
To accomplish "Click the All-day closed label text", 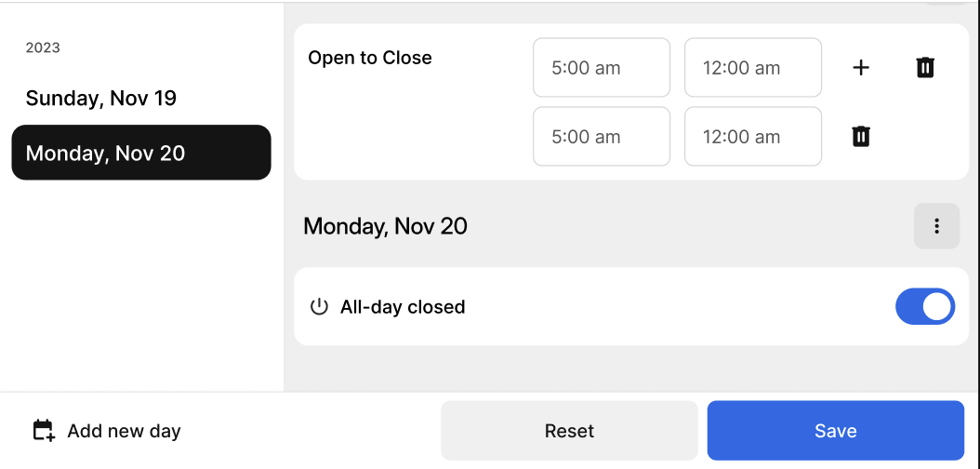I will (x=403, y=307).
